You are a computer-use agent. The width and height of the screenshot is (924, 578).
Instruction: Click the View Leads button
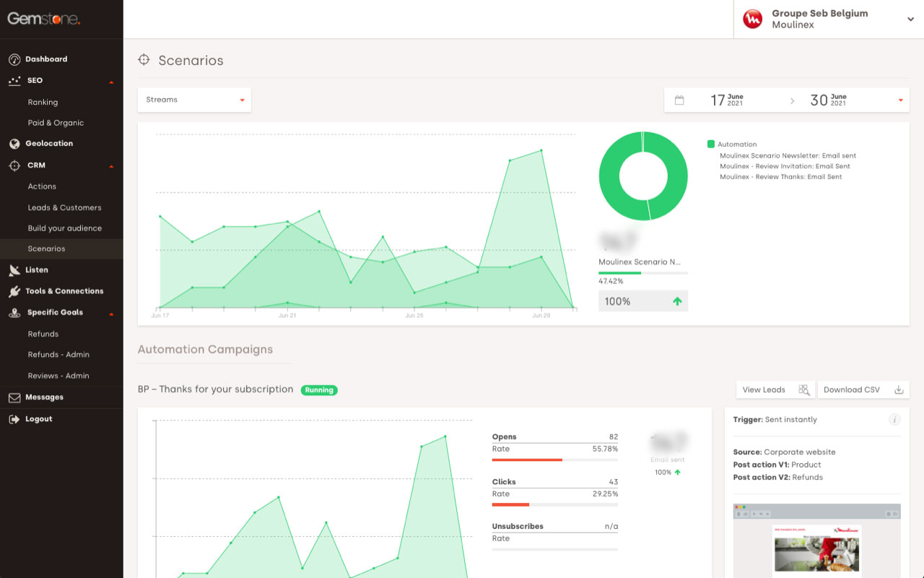point(775,389)
